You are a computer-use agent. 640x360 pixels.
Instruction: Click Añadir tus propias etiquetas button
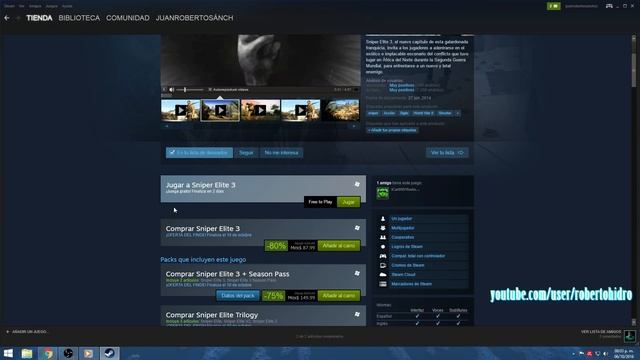point(392,130)
